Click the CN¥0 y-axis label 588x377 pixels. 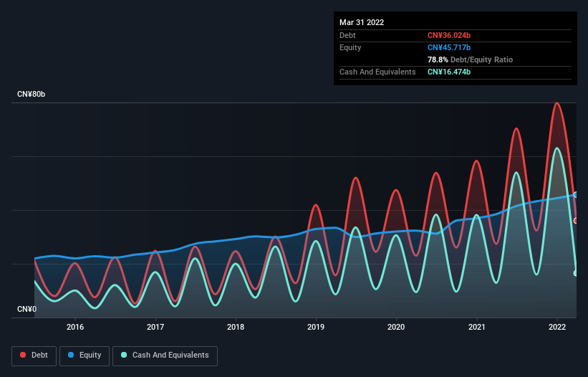tap(26, 309)
